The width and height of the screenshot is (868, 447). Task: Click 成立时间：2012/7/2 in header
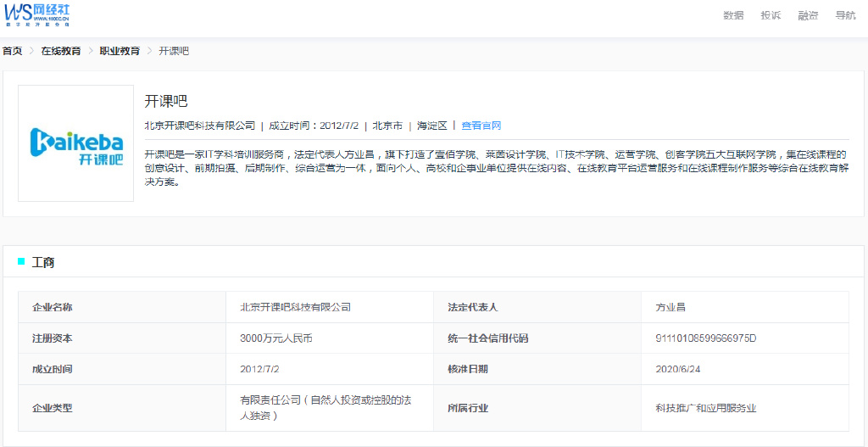pyautogui.click(x=314, y=126)
